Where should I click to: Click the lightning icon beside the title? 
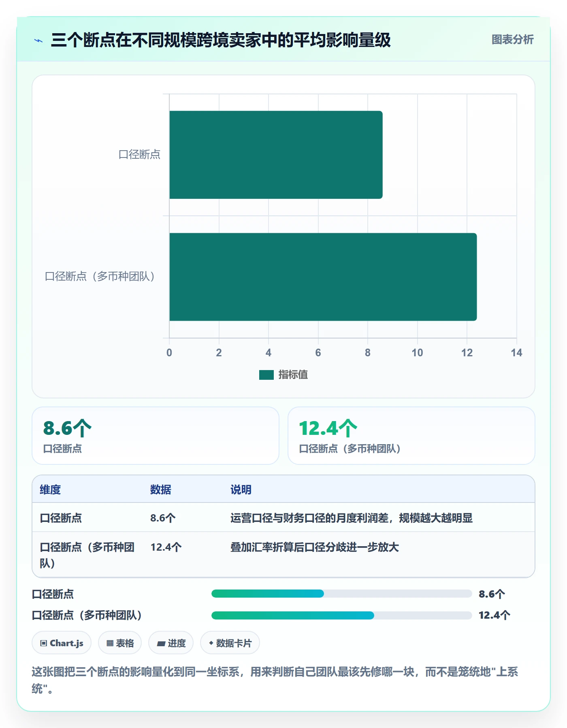38,40
